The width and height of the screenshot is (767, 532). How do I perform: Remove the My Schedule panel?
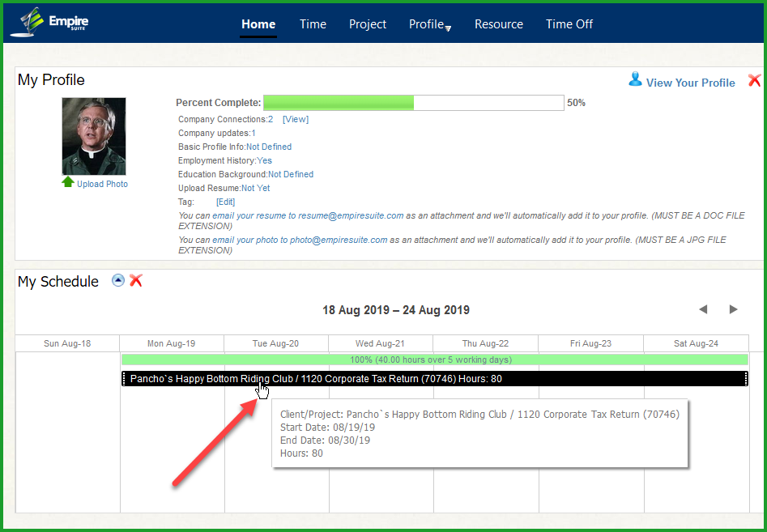pyautogui.click(x=136, y=280)
